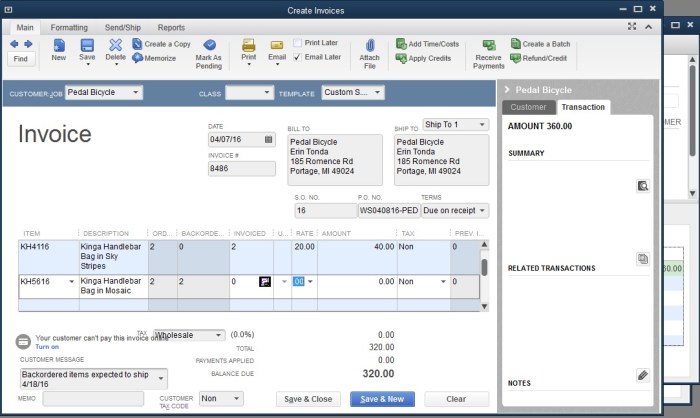Viewport: 700px width, 418px height.
Task: Click the P.O. No. field
Action: (x=389, y=210)
